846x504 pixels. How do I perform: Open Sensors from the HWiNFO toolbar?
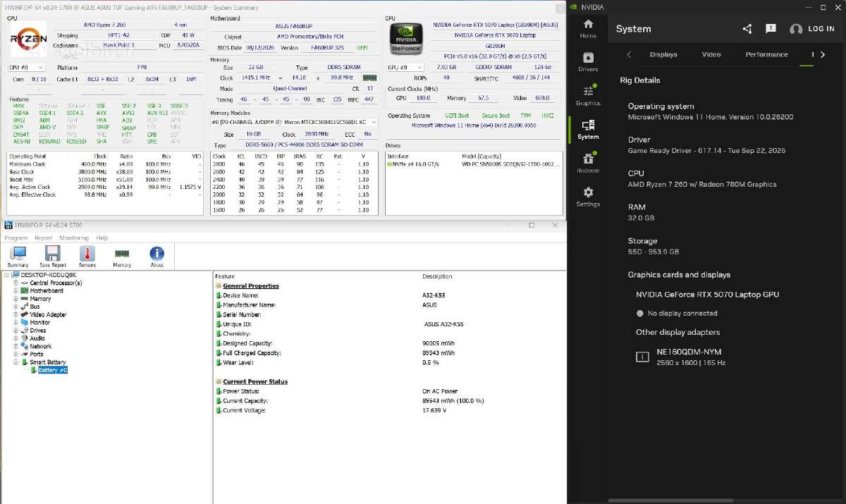click(x=87, y=257)
